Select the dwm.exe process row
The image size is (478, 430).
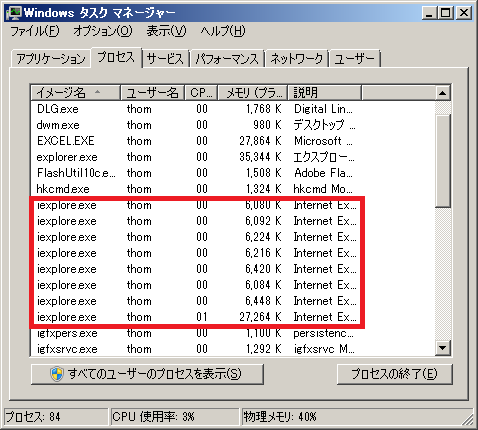pyautogui.click(x=233, y=125)
